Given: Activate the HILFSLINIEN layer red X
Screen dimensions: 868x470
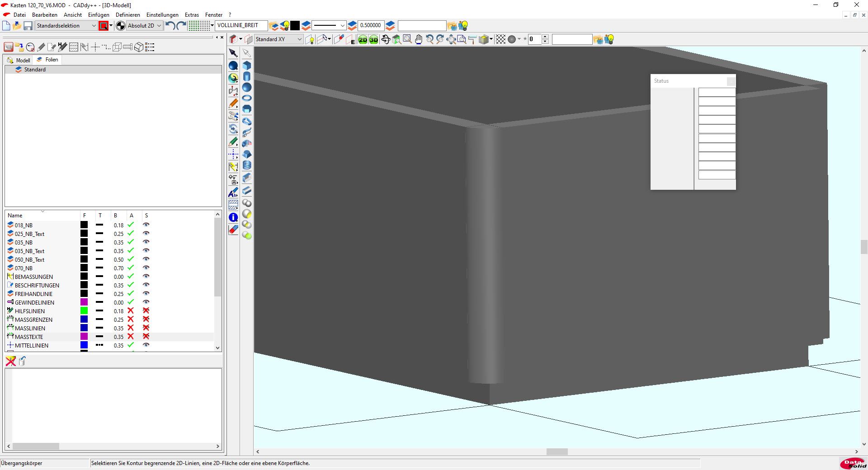Looking at the screenshot, I should [x=131, y=311].
